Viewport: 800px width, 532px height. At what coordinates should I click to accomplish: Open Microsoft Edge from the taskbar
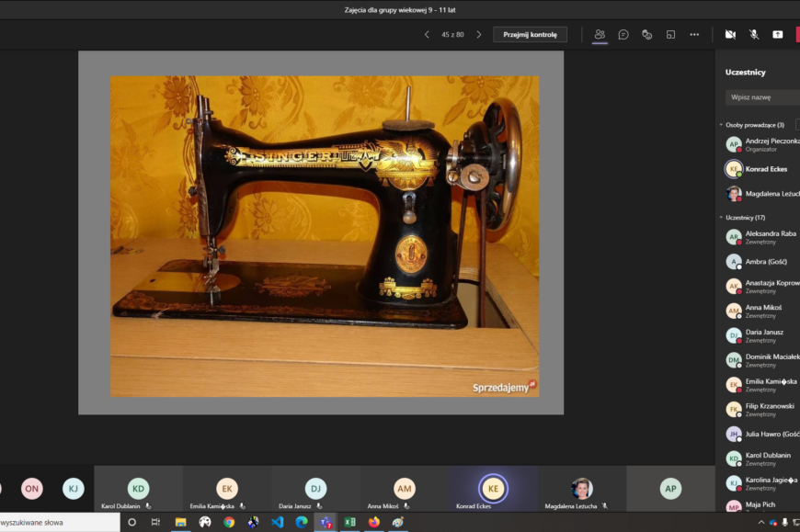coord(302,522)
